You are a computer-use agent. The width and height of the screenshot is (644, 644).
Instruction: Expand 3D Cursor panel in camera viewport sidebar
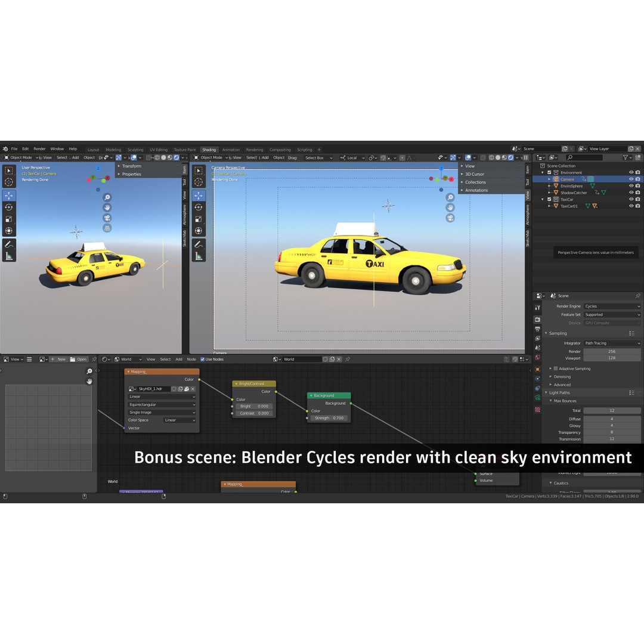pyautogui.click(x=475, y=174)
